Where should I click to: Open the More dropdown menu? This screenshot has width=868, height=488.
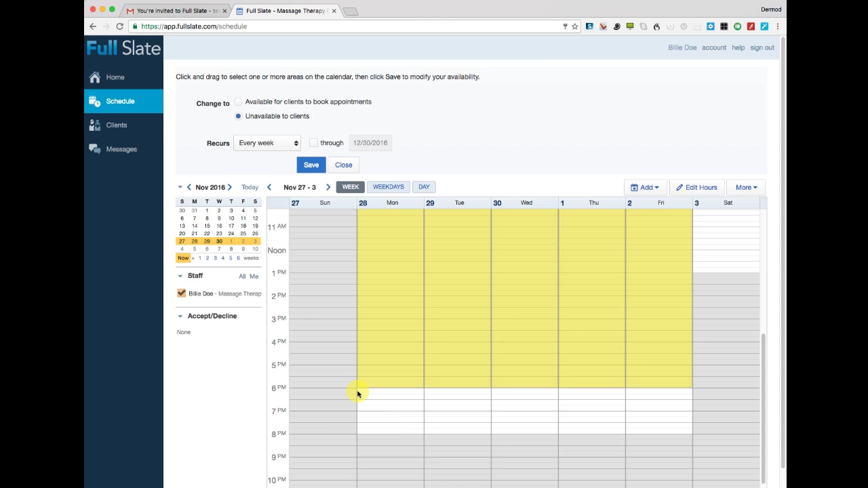pyautogui.click(x=746, y=188)
